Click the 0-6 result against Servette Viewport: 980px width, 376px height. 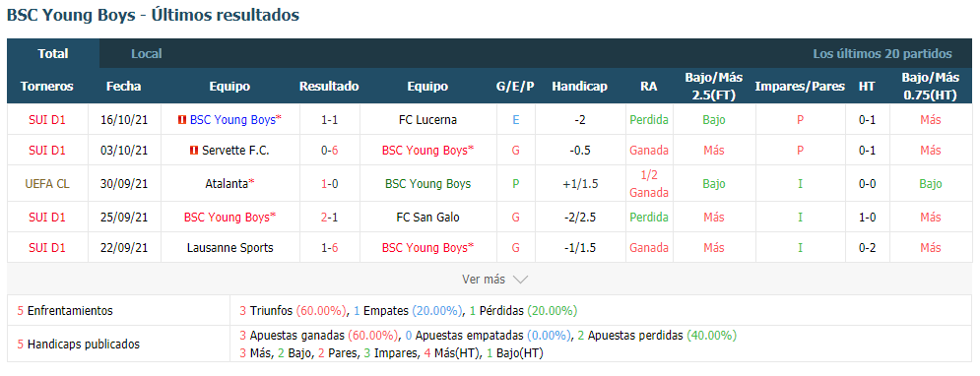(329, 151)
